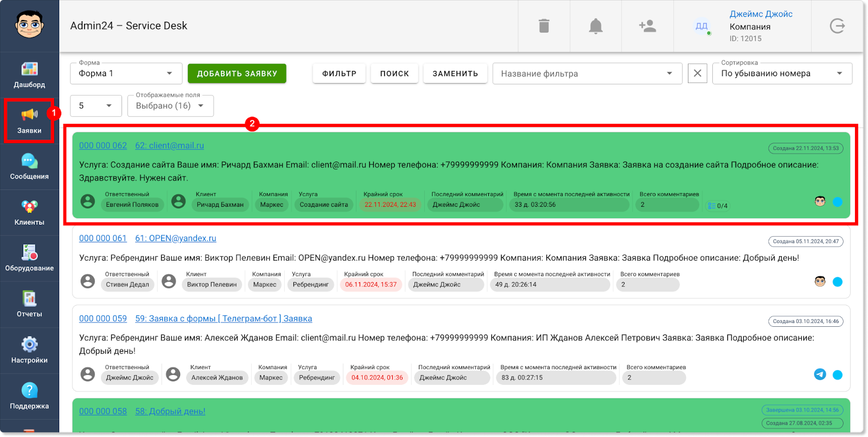Click responsible person icon beside Евгений Поляков

coord(88,201)
